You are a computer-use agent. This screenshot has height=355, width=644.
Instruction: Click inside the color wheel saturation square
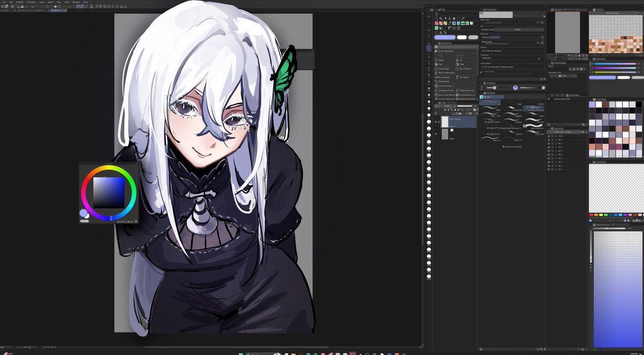pos(109,192)
